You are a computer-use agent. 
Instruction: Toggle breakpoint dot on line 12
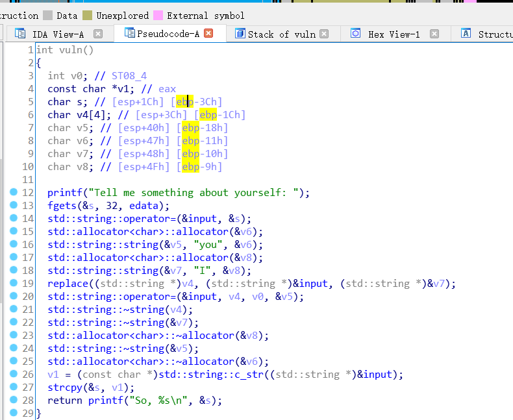[14, 192]
